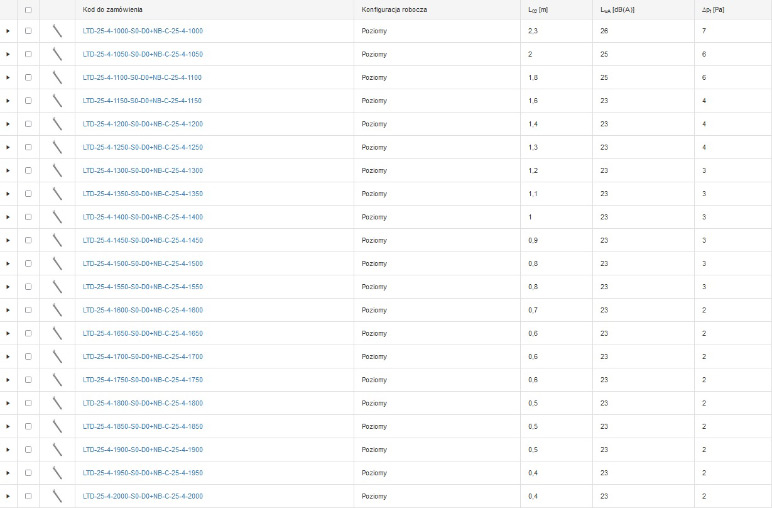Click the diffuser icon in row LTD-25-4-1800
This screenshot has height=508, width=772.
pos(57,403)
